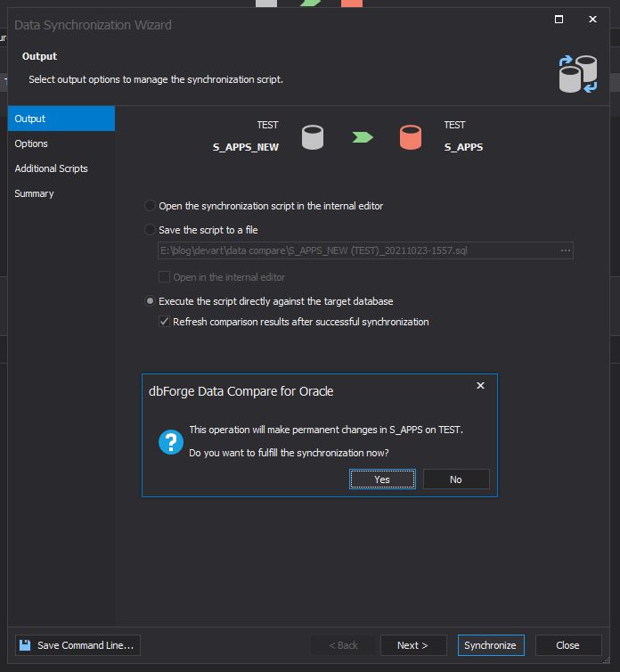Go to the Summary page
Viewport: 620px width, 672px height.
coord(34,193)
